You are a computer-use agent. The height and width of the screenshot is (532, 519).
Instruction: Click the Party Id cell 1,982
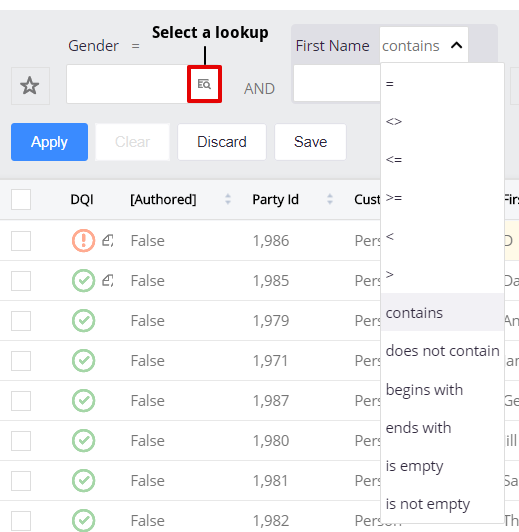(x=271, y=521)
